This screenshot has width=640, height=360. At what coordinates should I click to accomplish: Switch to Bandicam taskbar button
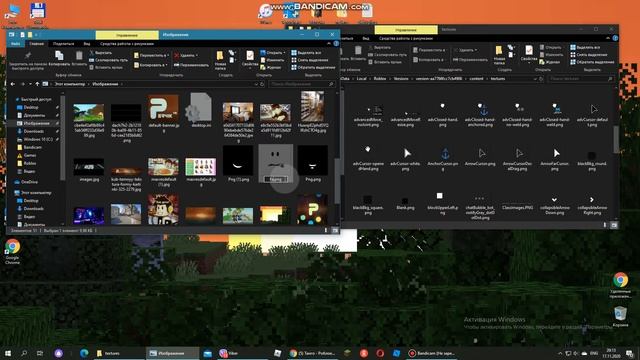pyautogui.click(x=432, y=353)
